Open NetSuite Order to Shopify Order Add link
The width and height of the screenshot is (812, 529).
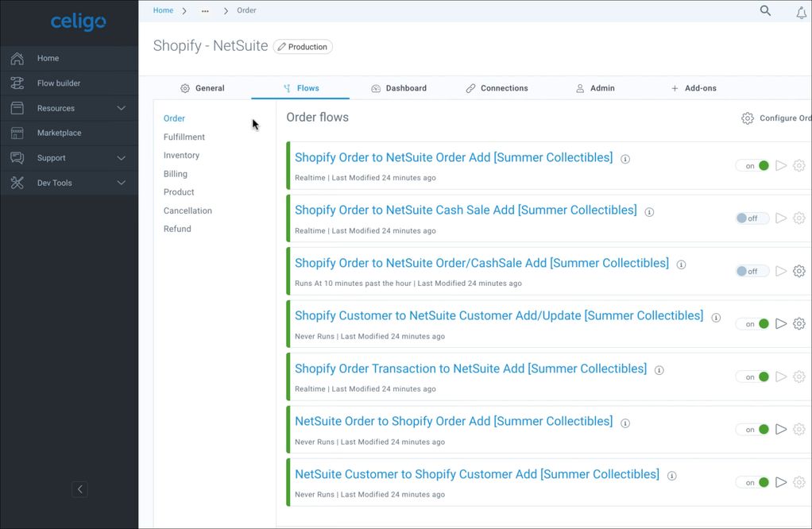pos(454,421)
